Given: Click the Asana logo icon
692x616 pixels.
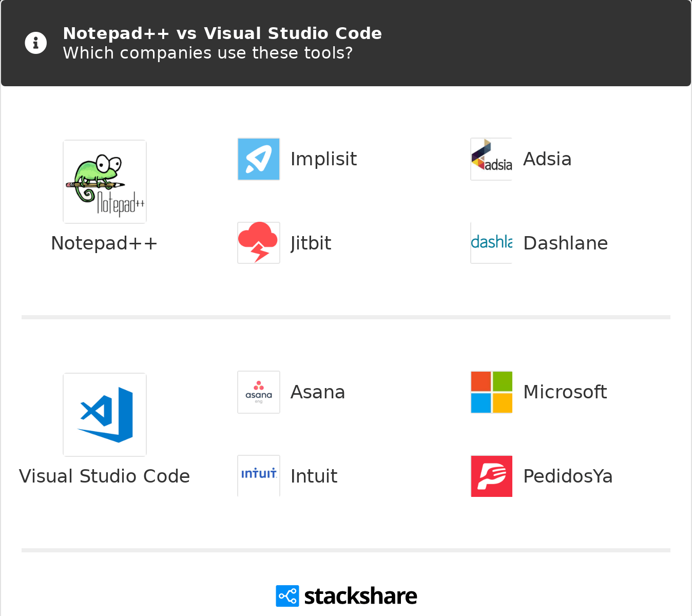Looking at the screenshot, I should pyautogui.click(x=258, y=392).
